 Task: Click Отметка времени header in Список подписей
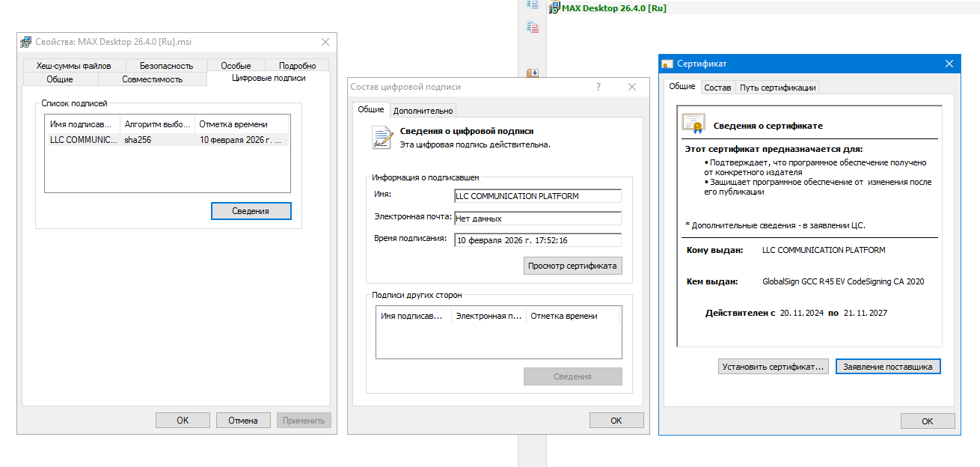(x=242, y=124)
